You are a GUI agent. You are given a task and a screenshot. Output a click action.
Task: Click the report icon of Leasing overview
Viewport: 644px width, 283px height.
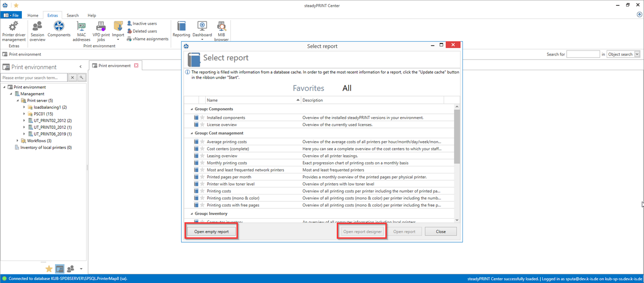click(196, 156)
